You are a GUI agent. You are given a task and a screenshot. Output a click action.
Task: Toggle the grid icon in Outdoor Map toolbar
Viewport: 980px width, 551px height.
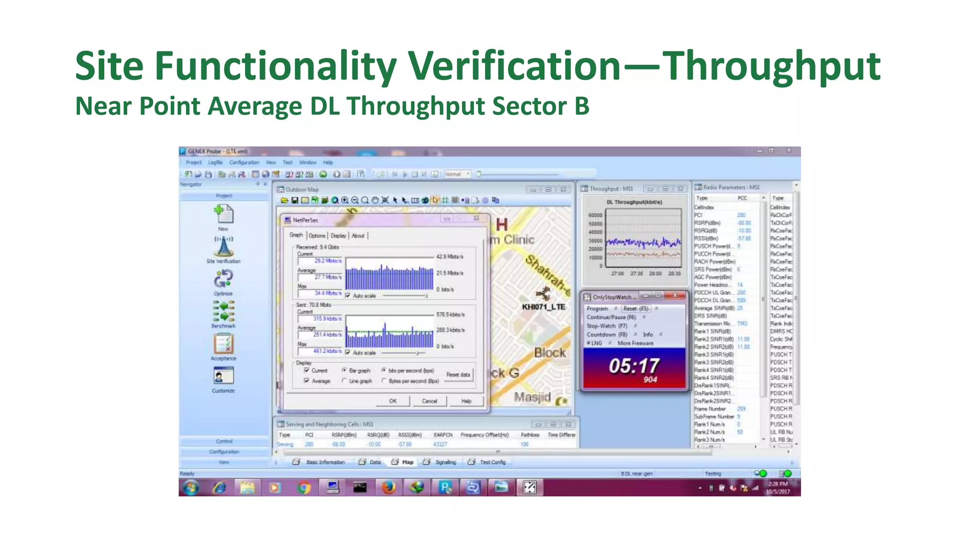pos(445,200)
